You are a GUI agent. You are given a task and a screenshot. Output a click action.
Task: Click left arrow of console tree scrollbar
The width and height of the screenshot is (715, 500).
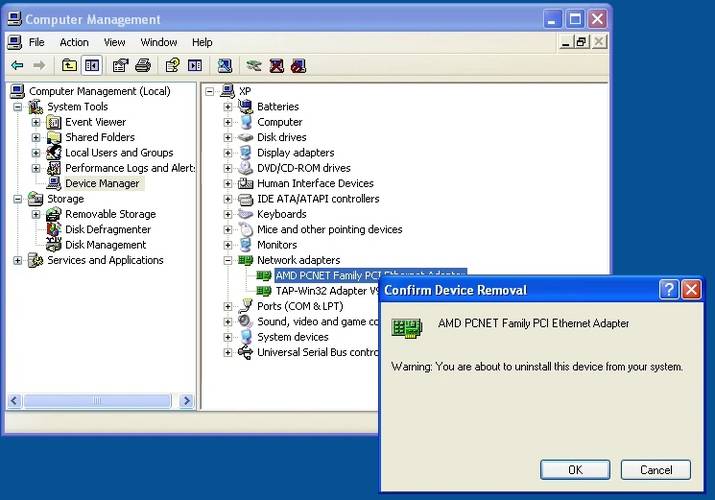[x=14, y=401]
